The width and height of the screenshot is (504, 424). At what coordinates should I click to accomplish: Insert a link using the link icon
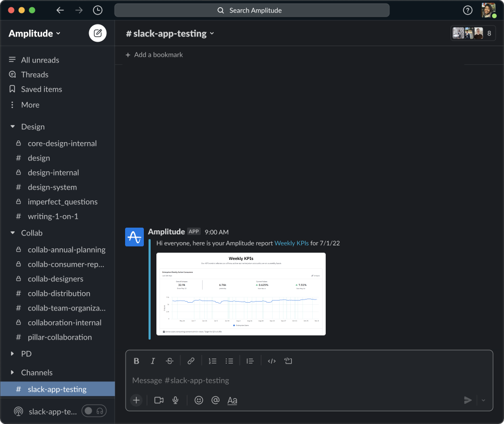[x=191, y=360]
